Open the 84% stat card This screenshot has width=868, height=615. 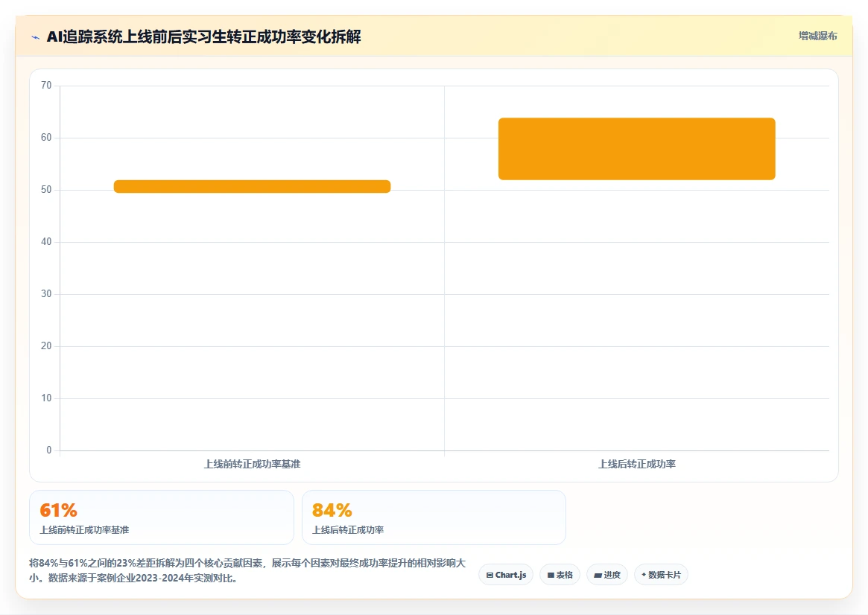click(x=434, y=517)
